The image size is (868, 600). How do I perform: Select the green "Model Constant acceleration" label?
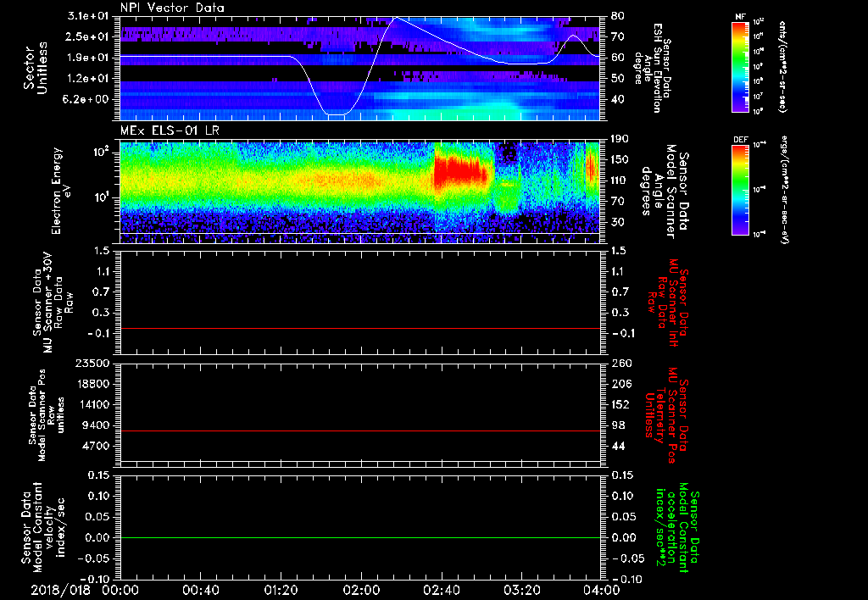(x=676, y=528)
